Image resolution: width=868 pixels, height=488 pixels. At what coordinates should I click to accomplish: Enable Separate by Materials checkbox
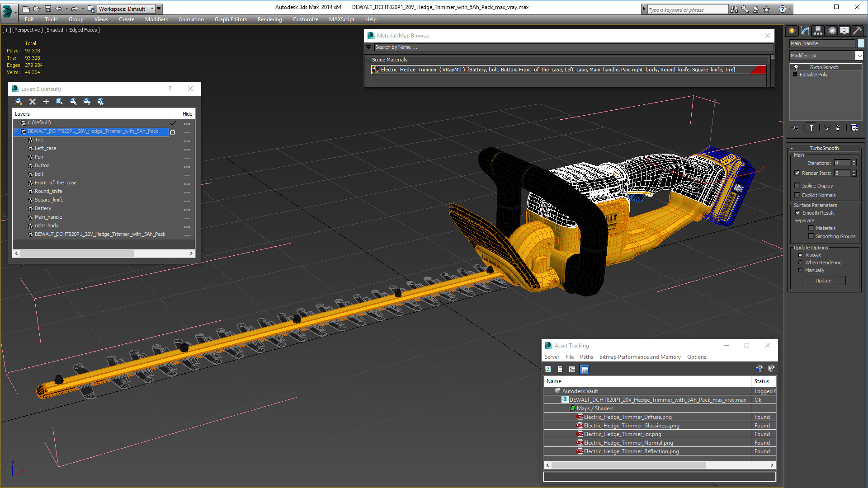point(811,228)
